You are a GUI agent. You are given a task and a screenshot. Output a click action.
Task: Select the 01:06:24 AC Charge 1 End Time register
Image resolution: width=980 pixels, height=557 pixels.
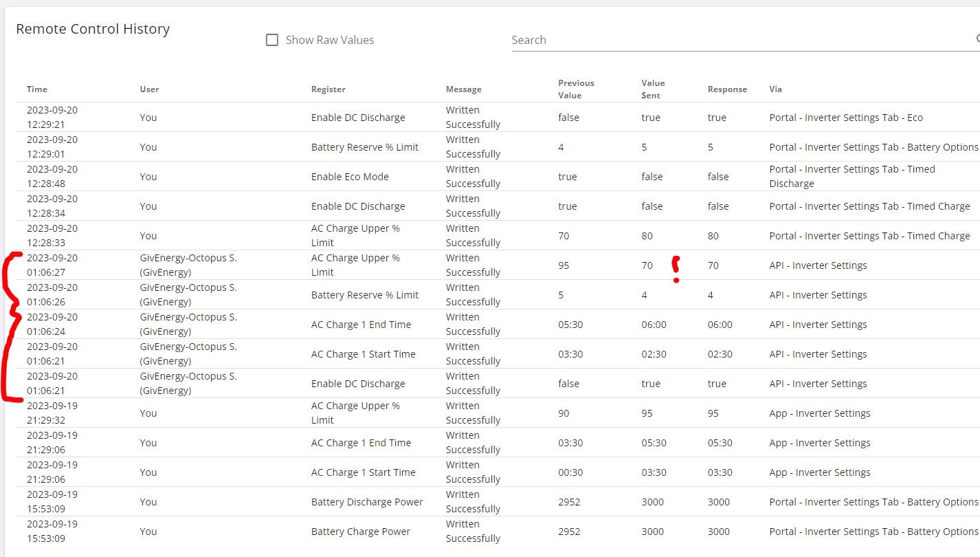click(x=361, y=325)
